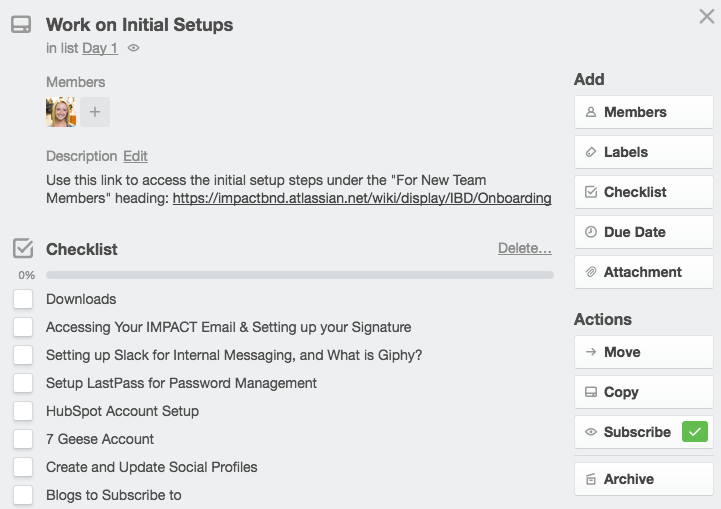Attach a file using the Attachment button
Screen dimensions: 721x509
pyautogui.click(x=643, y=272)
